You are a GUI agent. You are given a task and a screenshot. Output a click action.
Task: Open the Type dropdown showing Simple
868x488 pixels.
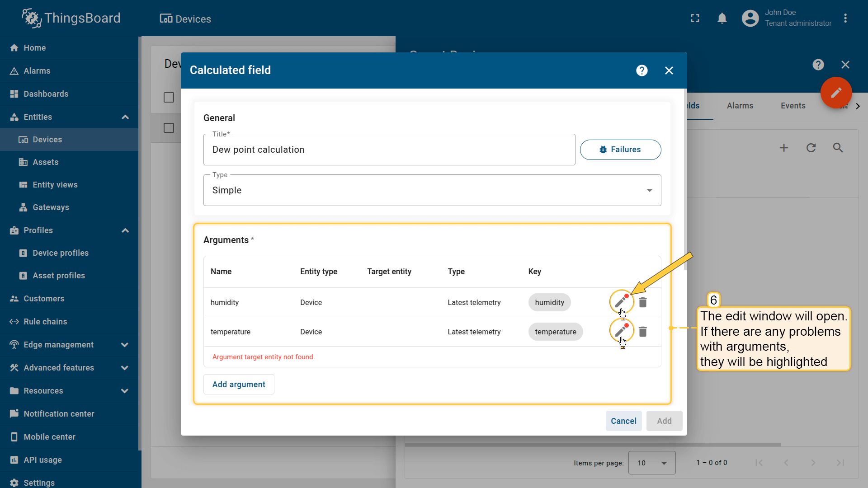click(x=432, y=190)
